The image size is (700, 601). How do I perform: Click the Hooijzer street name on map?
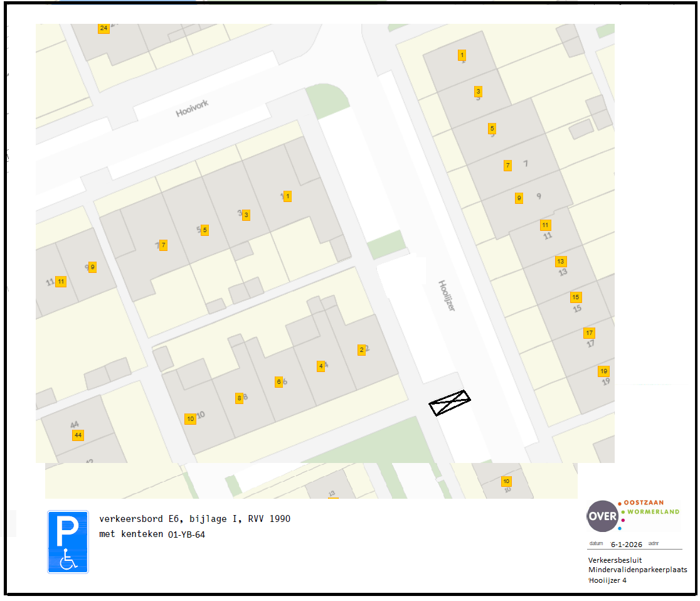click(445, 295)
